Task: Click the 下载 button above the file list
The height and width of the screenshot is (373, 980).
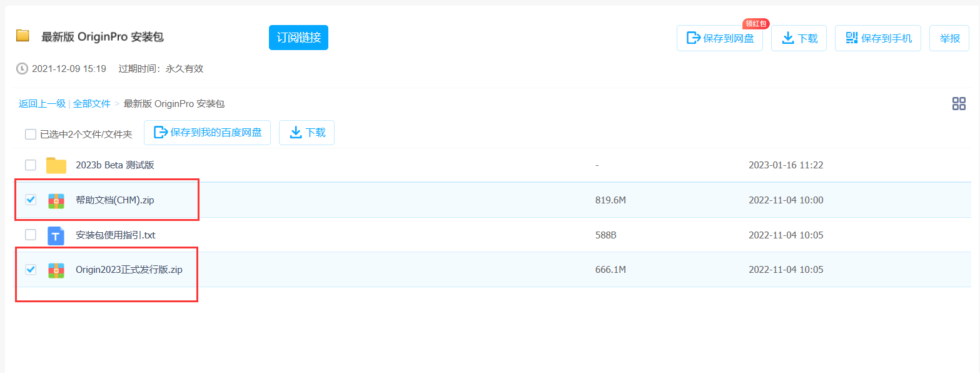Action: click(x=307, y=133)
